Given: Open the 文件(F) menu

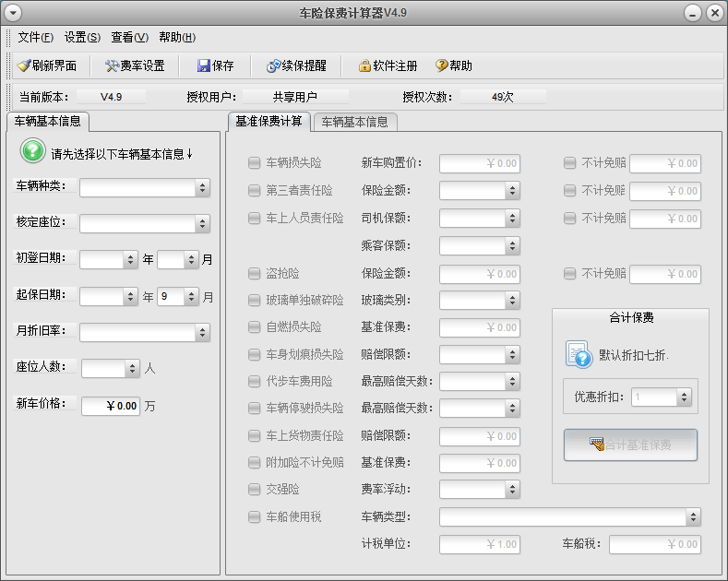Looking at the screenshot, I should [36, 37].
